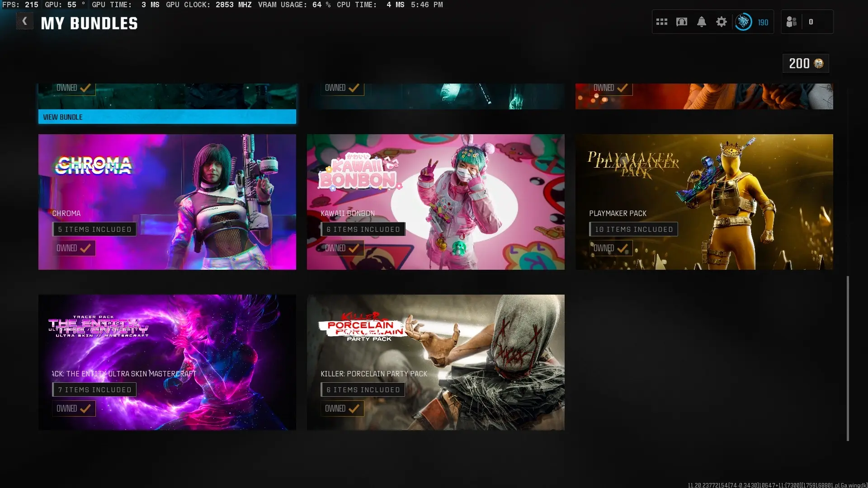Click Chroma's 5 Items Included label
Viewport: 868px width, 488px height.
pyautogui.click(x=94, y=230)
